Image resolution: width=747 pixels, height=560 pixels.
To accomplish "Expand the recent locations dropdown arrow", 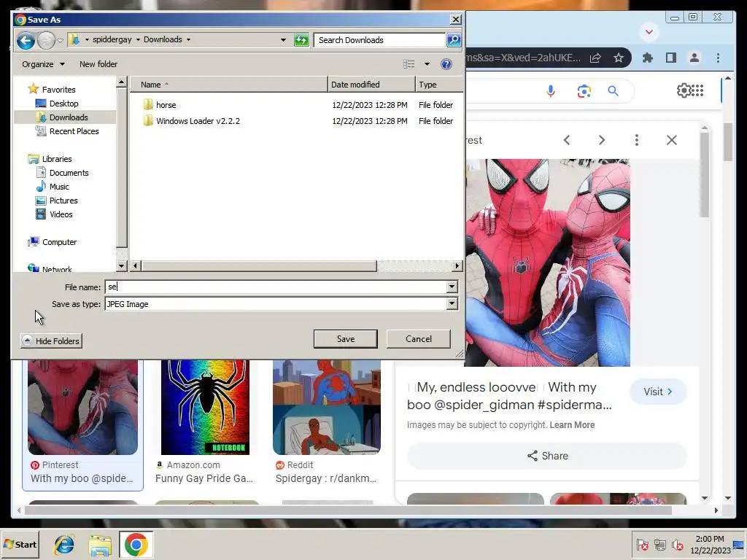I will 60,41.
